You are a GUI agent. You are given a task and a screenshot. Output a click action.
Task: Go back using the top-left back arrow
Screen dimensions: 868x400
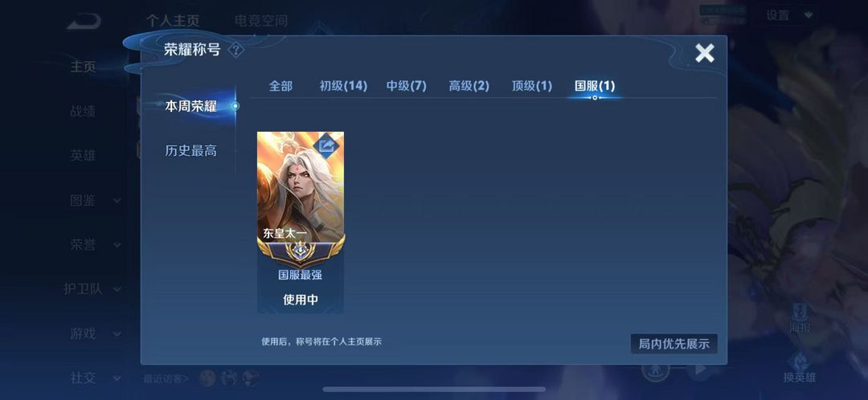[x=84, y=22]
